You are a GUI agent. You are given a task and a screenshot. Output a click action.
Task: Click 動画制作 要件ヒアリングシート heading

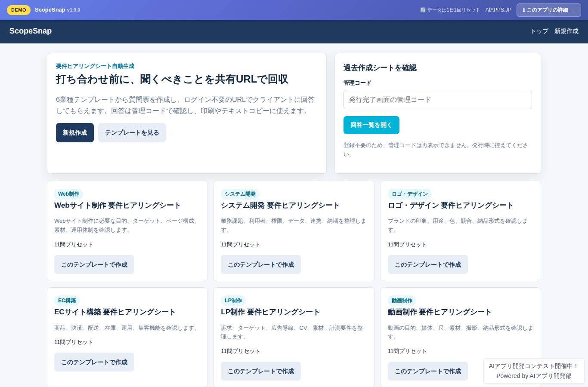pos(439,312)
